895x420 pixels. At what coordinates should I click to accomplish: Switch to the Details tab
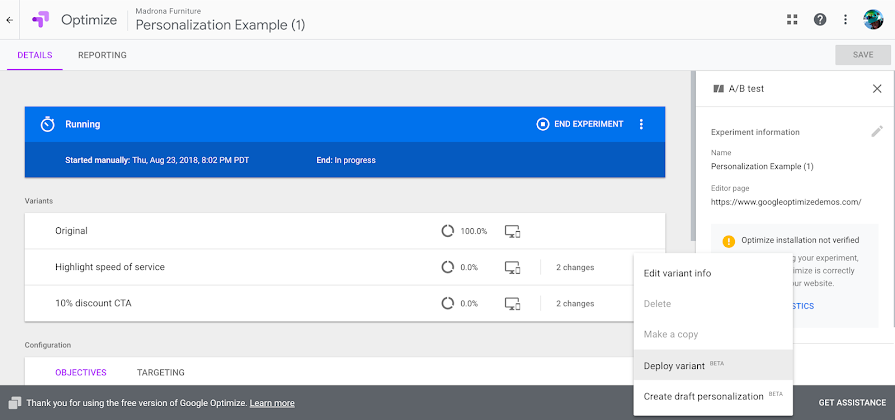[x=35, y=55]
